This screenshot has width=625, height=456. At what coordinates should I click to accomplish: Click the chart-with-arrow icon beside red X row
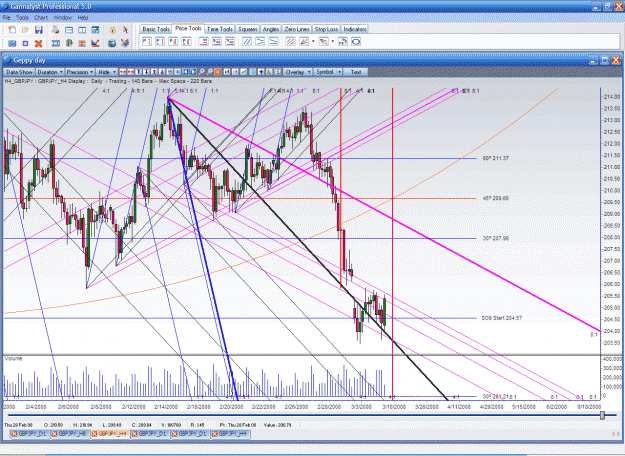(x=95, y=43)
